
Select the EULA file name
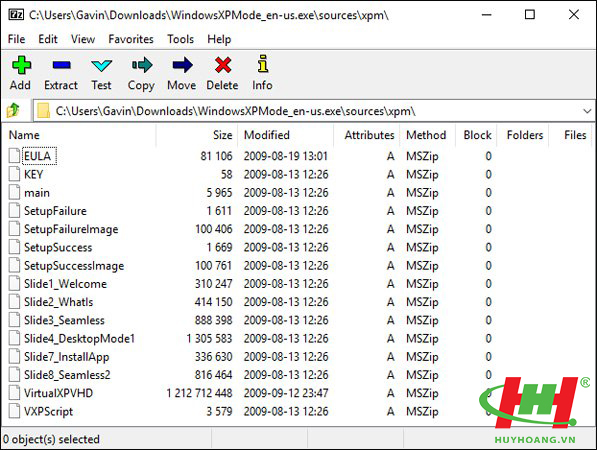37,156
